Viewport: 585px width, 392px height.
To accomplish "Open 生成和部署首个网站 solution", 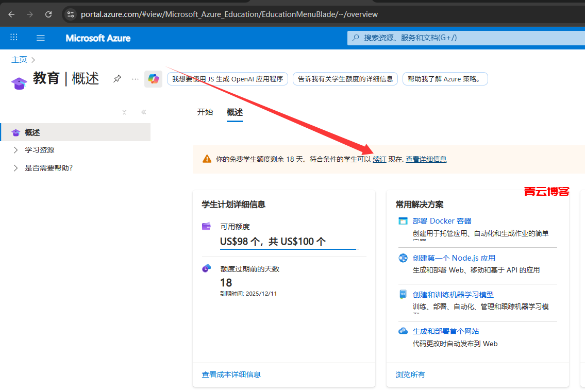I will tap(446, 331).
